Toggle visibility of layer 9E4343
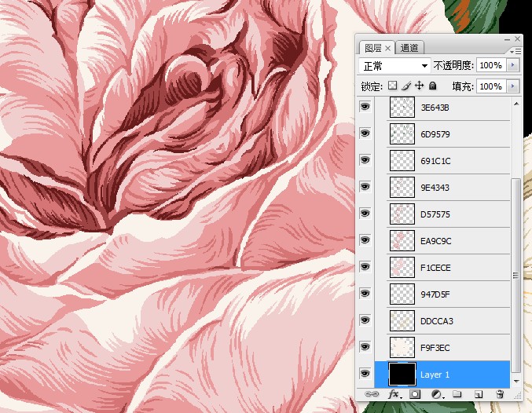This screenshot has height=413, width=532. (365, 187)
